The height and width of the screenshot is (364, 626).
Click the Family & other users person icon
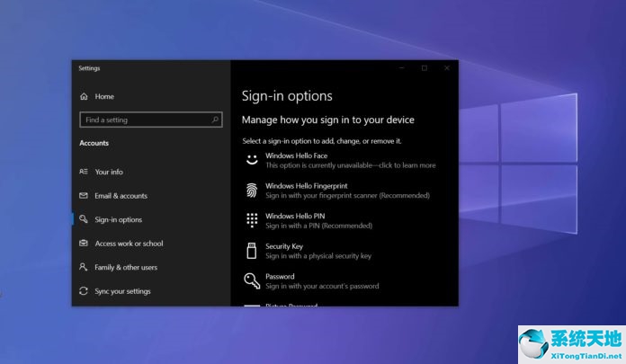click(x=83, y=267)
